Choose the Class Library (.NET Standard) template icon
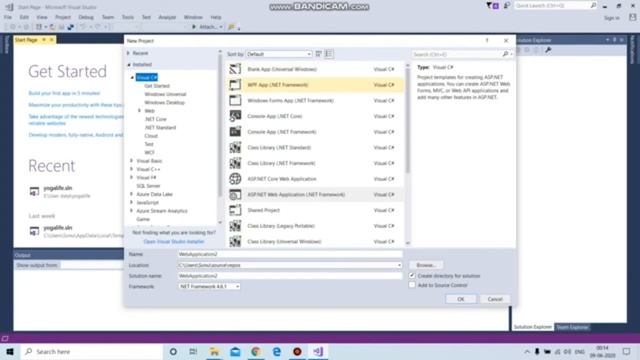The width and height of the screenshot is (640, 360). 235,147
